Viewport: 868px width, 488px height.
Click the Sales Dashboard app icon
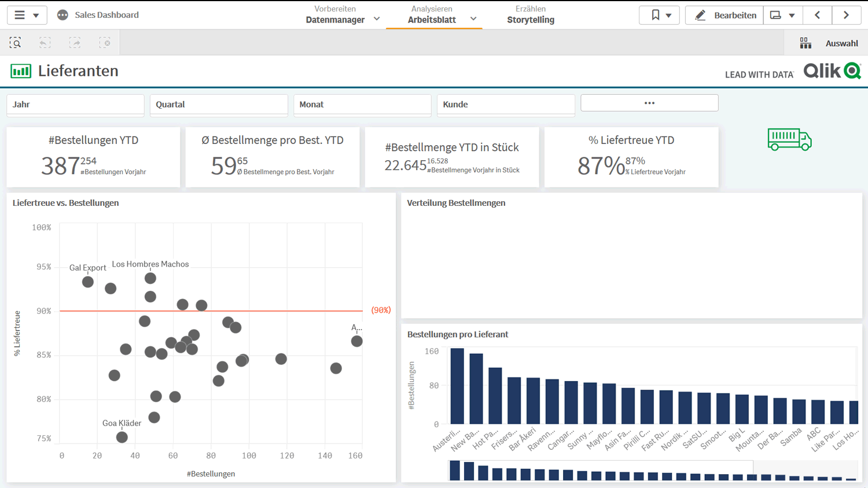(62, 15)
